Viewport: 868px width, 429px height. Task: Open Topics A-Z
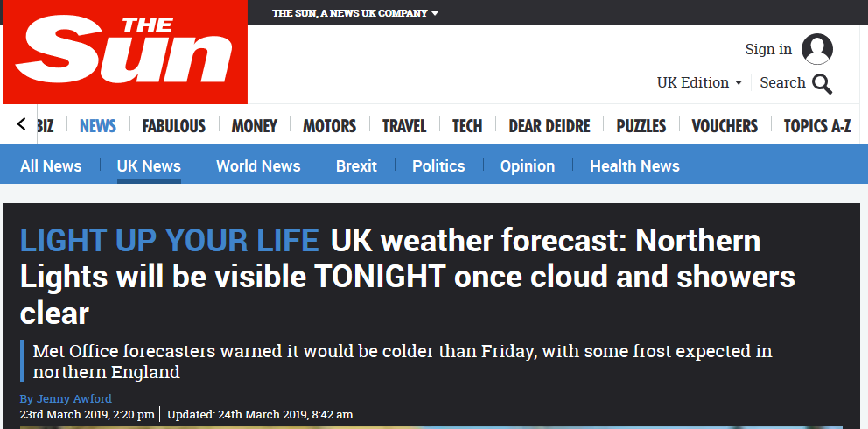click(817, 126)
